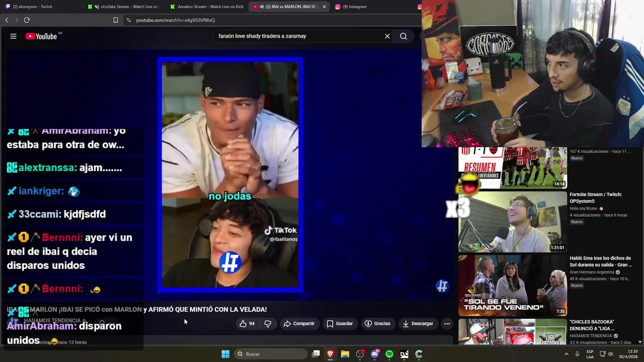Open more actions three-dot menu
The height and width of the screenshot is (362, 644).
[x=447, y=324]
